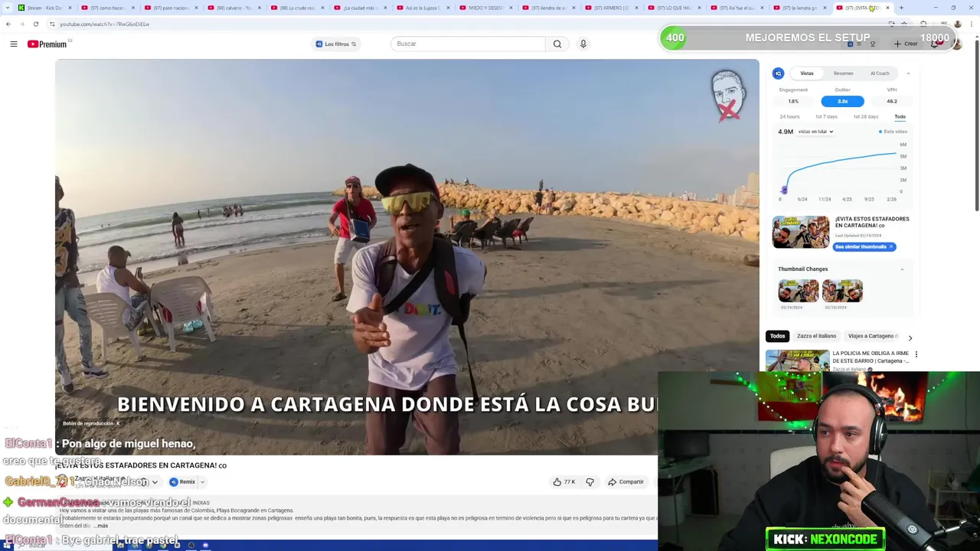Viewport: 980px width, 551px height.
Task: Collapse the Thumbnail Changes section
Action: [x=902, y=269]
